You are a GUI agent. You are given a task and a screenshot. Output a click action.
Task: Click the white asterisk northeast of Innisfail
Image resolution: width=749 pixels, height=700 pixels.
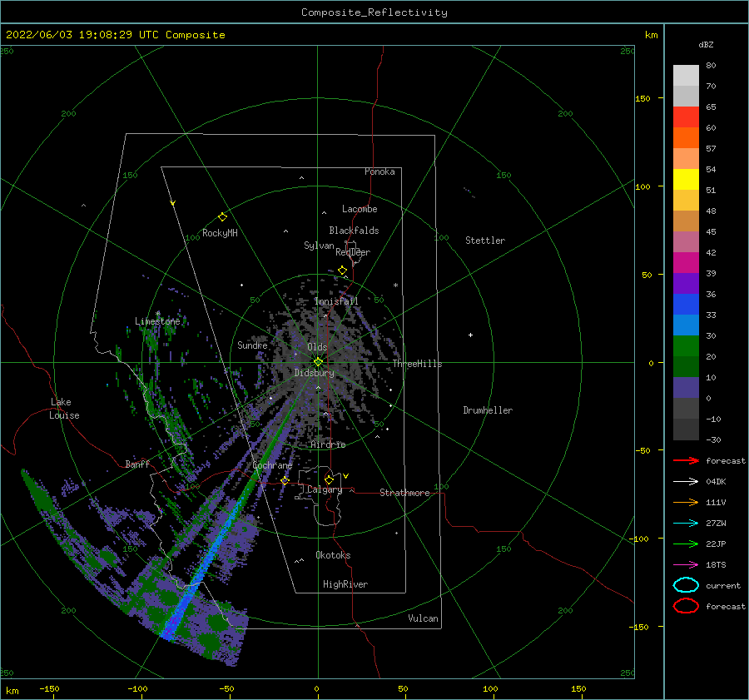click(395, 285)
